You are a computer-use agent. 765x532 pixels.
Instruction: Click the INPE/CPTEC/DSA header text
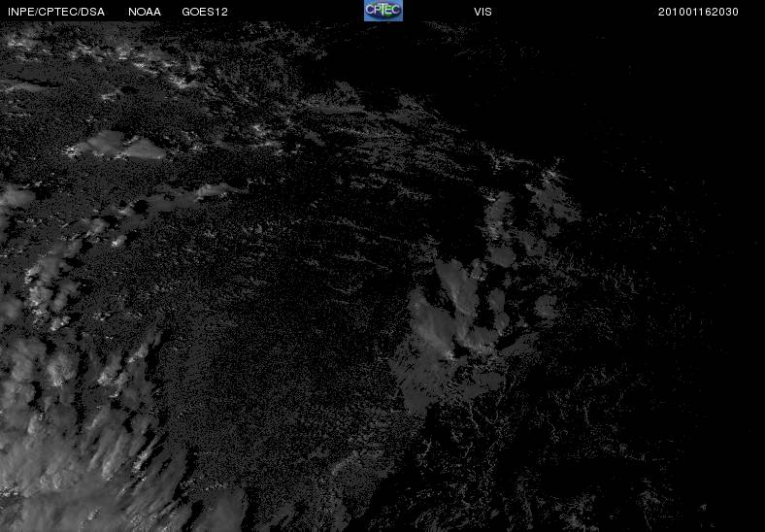click(56, 12)
